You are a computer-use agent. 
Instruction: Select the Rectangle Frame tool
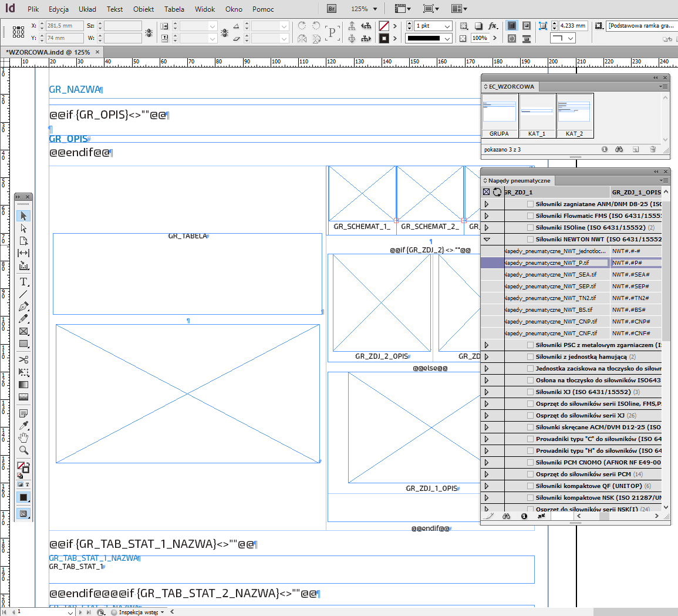(x=23, y=331)
